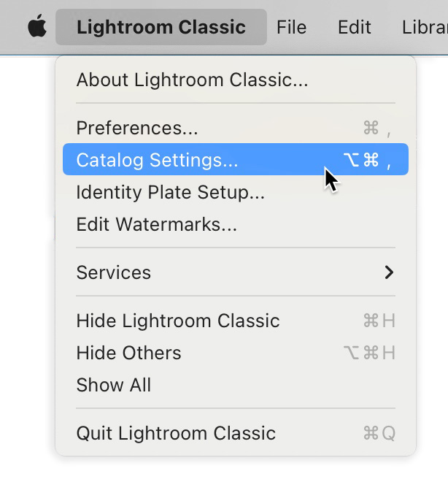Click the Command-H shortcut beside Hide Lightroom
Image resolution: width=448 pixels, height=482 pixels.
(379, 321)
